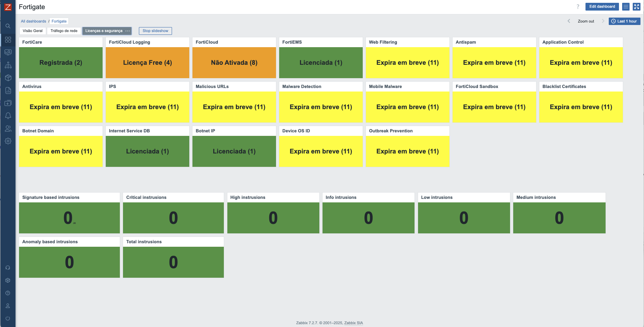Image resolution: width=644 pixels, height=327 pixels.
Task: Open the Reports sidebar icon
Action: tap(8, 90)
